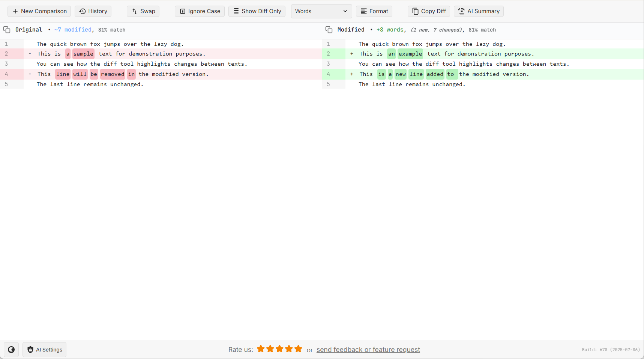Click the second rating star

pos(270,349)
